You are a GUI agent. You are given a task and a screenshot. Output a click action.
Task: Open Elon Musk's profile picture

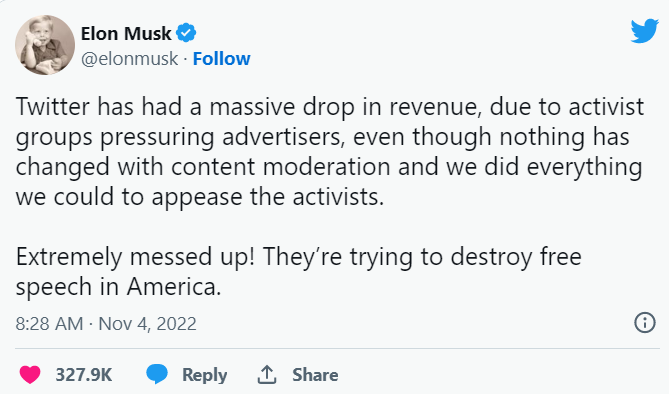tap(45, 45)
